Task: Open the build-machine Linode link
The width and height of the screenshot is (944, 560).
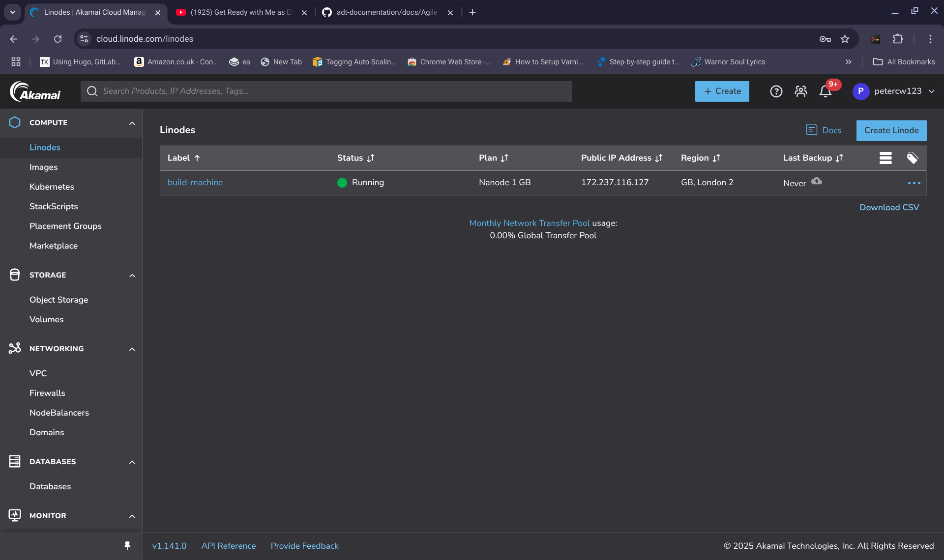Action: [x=195, y=182]
